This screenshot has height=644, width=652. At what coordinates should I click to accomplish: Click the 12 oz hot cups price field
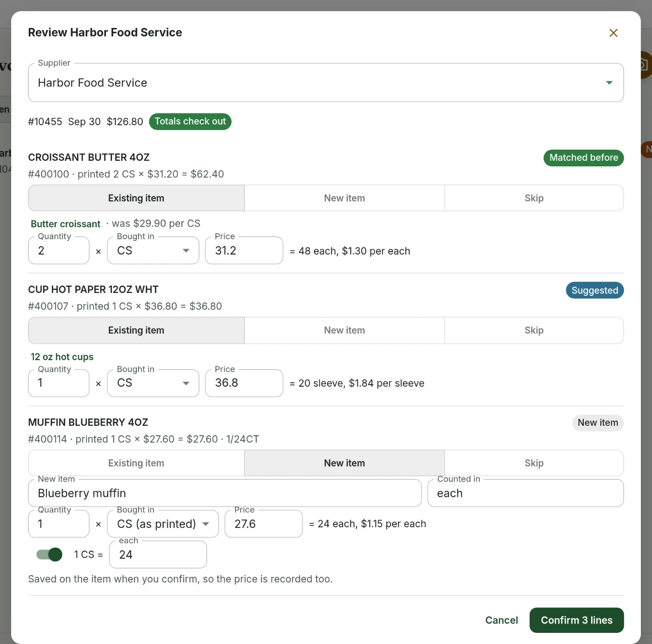coord(244,383)
